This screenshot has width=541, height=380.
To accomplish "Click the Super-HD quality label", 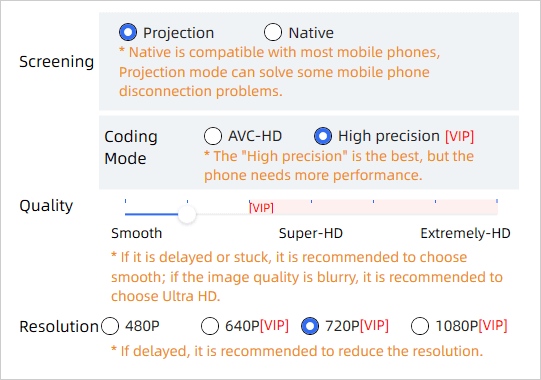I will (311, 233).
